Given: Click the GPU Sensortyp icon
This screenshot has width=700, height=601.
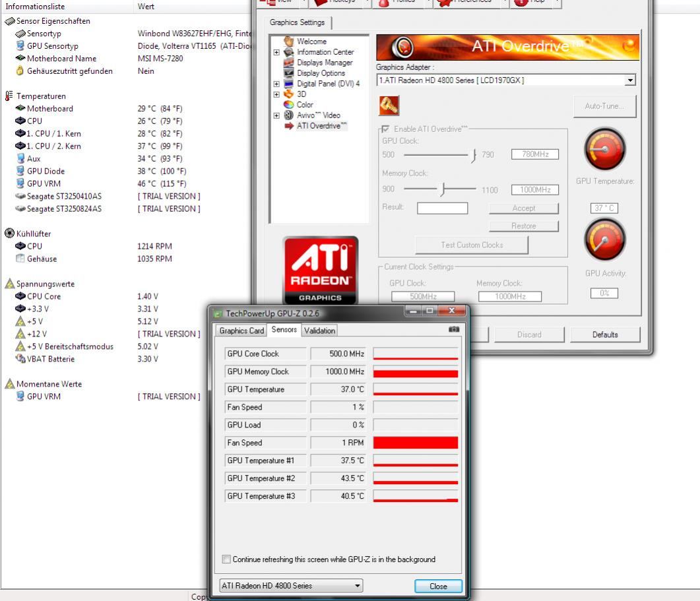Looking at the screenshot, I should point(20,46).
